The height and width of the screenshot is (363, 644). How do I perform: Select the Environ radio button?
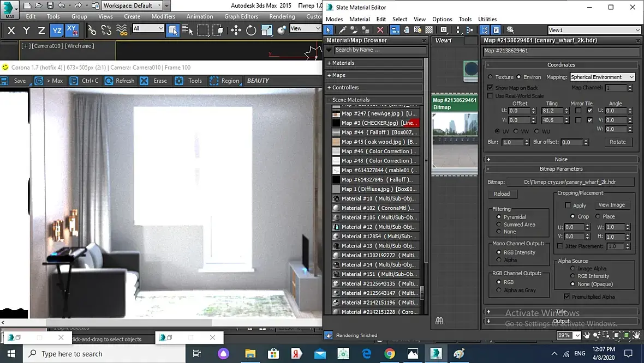518,77
